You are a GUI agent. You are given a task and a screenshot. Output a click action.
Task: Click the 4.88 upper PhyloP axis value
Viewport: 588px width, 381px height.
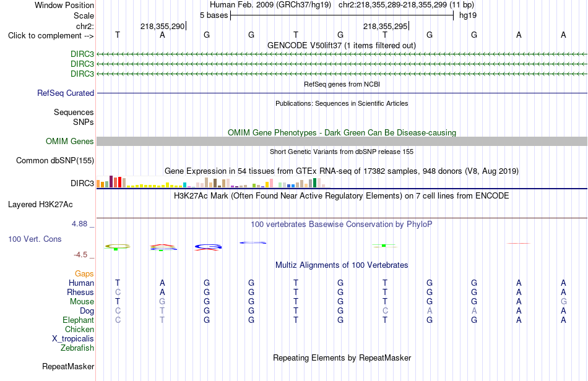pyautogui.click(x=79, y=224)
